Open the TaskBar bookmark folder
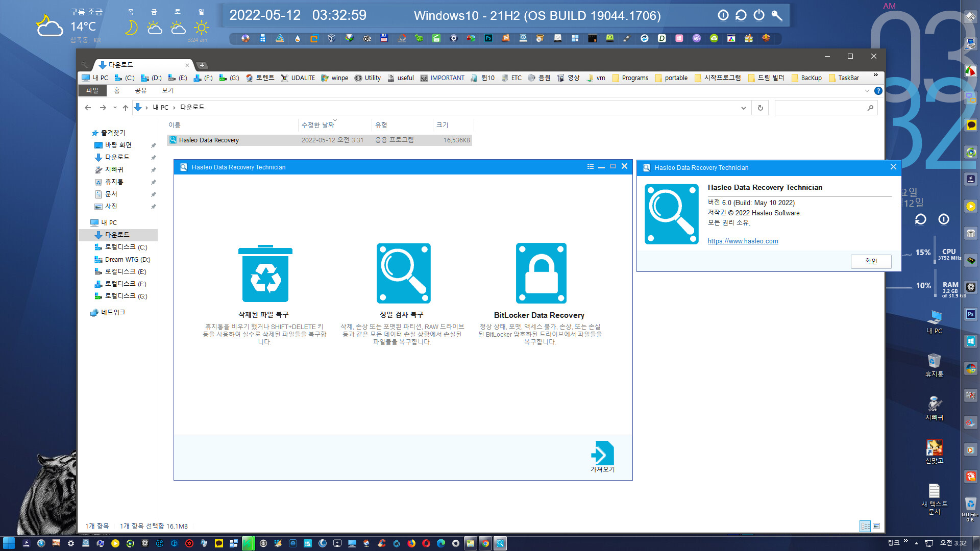The height and width of the screenshot is (551, 980). coord(844,78)
